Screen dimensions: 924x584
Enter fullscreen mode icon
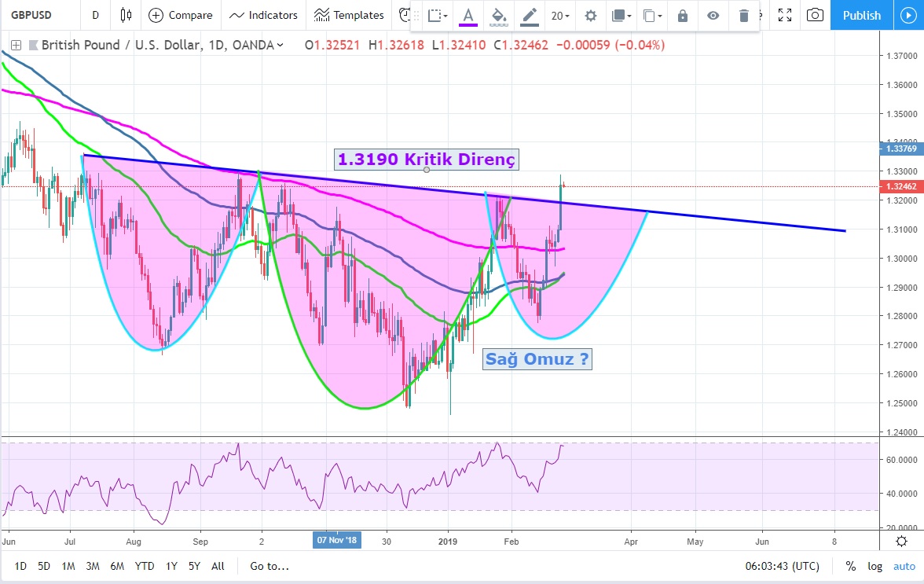click(x=783, y=15)
